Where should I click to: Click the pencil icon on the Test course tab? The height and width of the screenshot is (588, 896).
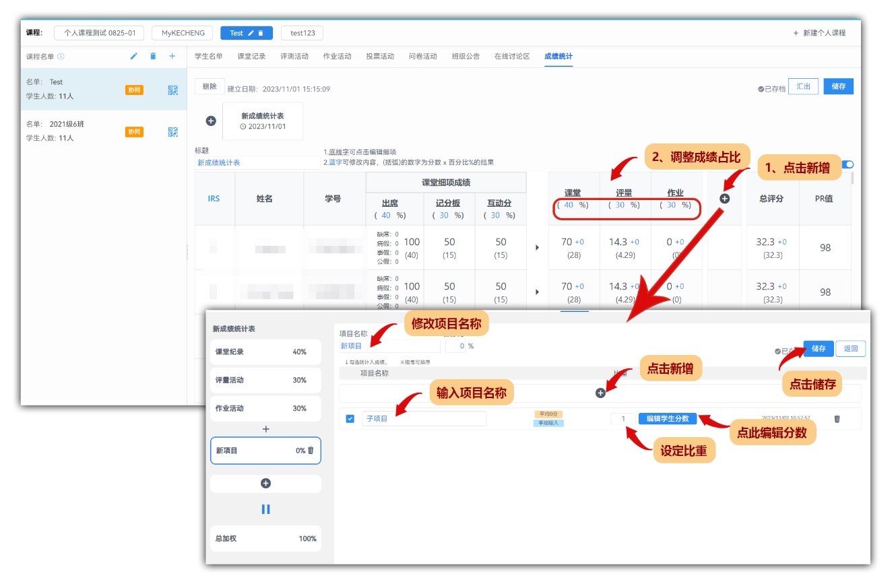pyautogui.click(x=251, y=33)
